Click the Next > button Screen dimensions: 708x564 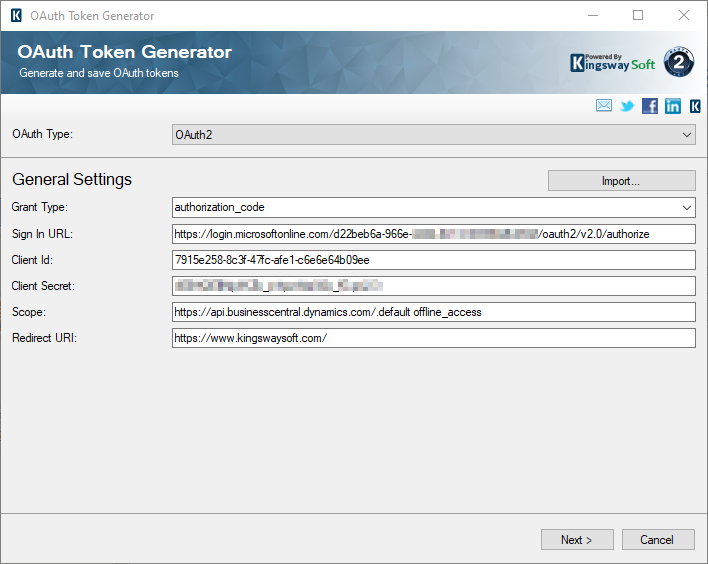(x=577, y=540)
